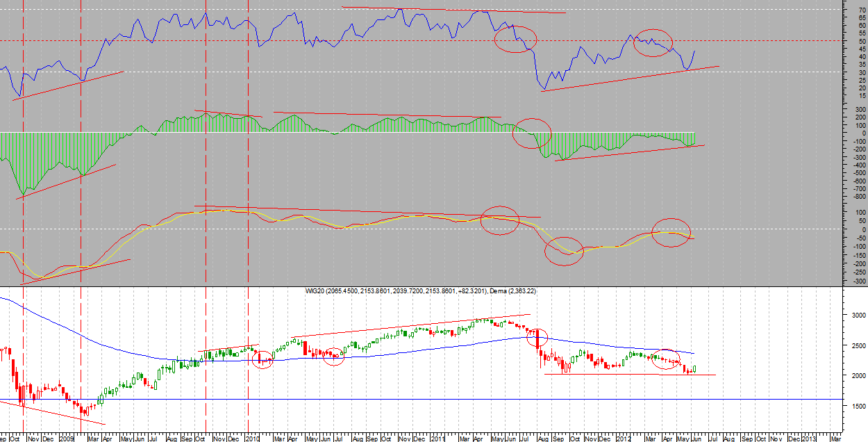Click the last green candle on the price chart
This screenshot has width=868, height=442.
click(694, 370)
